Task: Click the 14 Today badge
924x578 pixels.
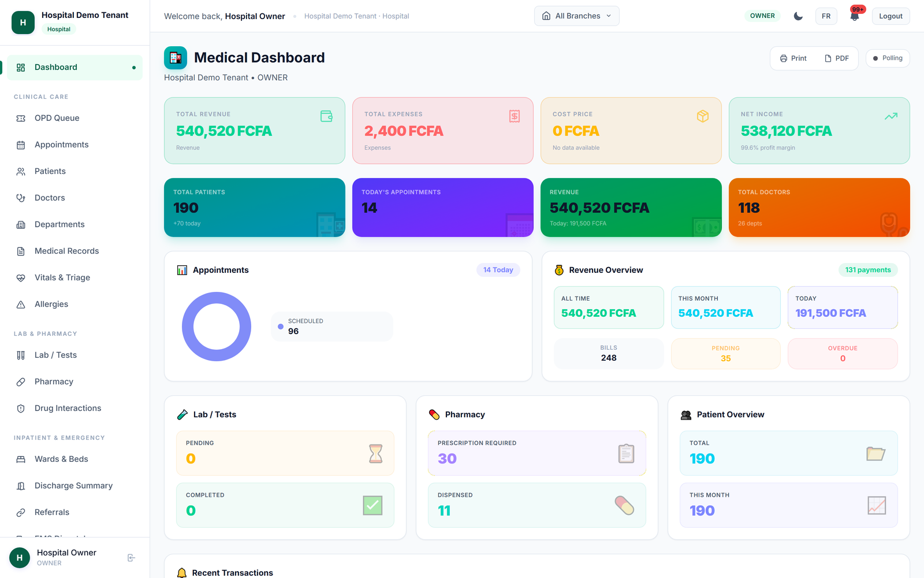Action: point(498,270)
